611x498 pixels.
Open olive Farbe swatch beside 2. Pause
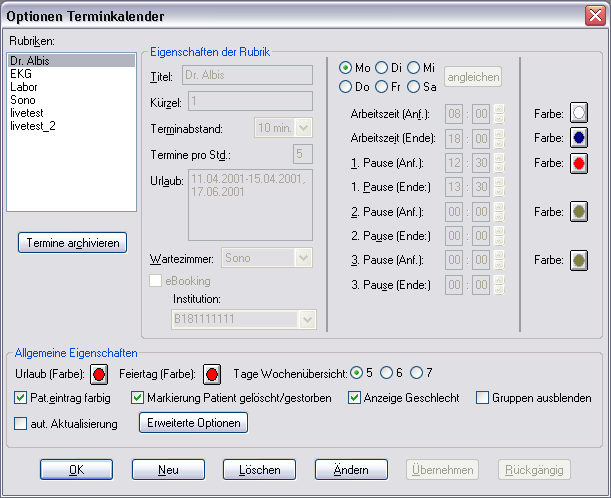pyautogui.click(x=579, y=212)
